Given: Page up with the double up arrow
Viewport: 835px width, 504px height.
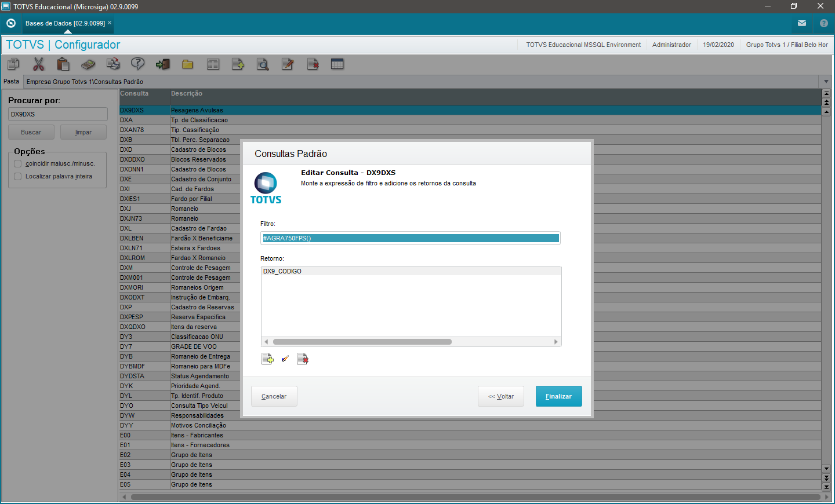Looking at the screenshot, I should (826, 103).
